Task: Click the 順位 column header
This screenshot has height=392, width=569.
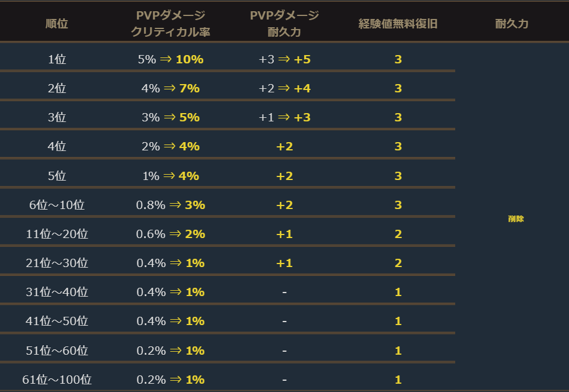Action: point(57,24)
